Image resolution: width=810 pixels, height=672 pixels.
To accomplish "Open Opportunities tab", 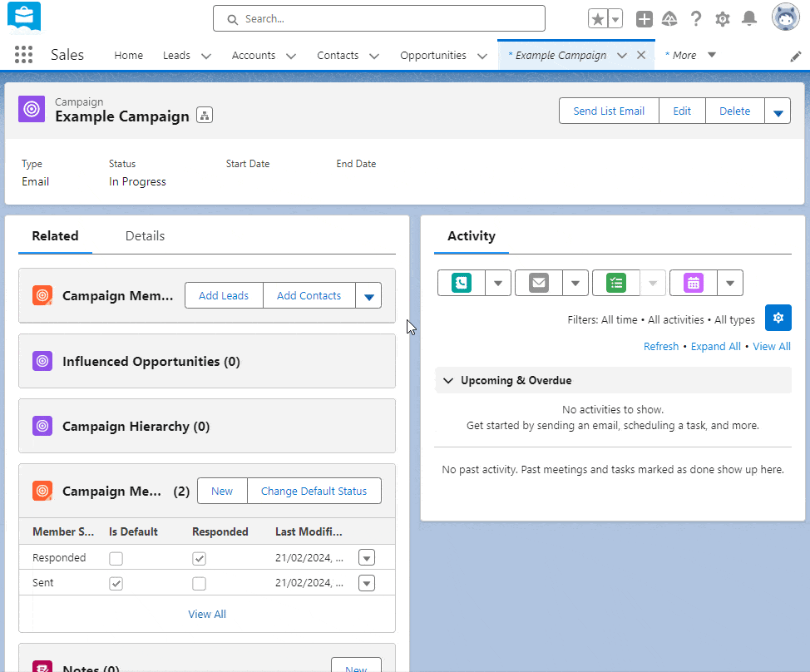I will point(433,55).
